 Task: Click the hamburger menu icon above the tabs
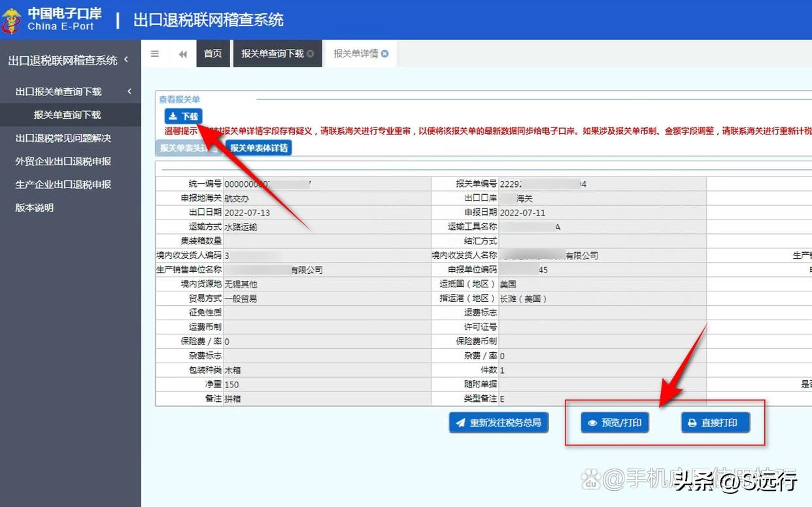(x=155, y=54)
